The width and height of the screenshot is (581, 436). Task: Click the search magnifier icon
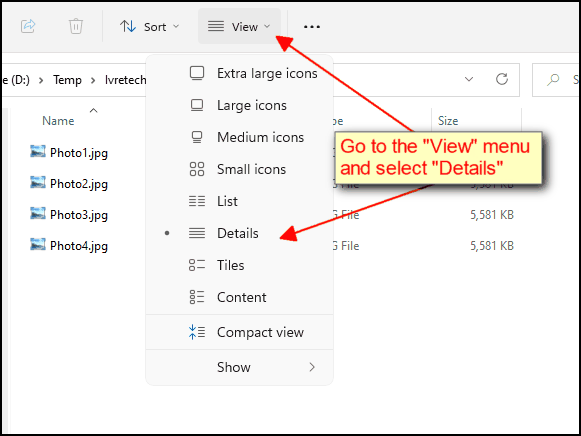553,79
